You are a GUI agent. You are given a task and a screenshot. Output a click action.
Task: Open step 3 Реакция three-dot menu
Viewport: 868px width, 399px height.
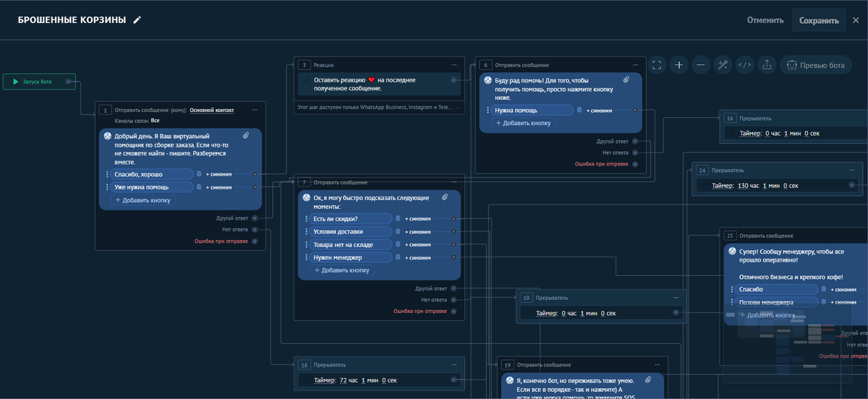(x=454, y=65)
